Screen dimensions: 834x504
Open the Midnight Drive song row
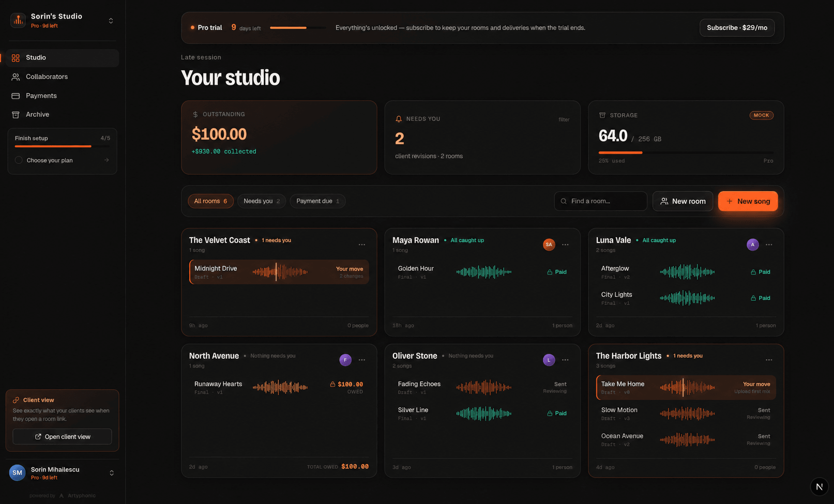pos(279,272)
